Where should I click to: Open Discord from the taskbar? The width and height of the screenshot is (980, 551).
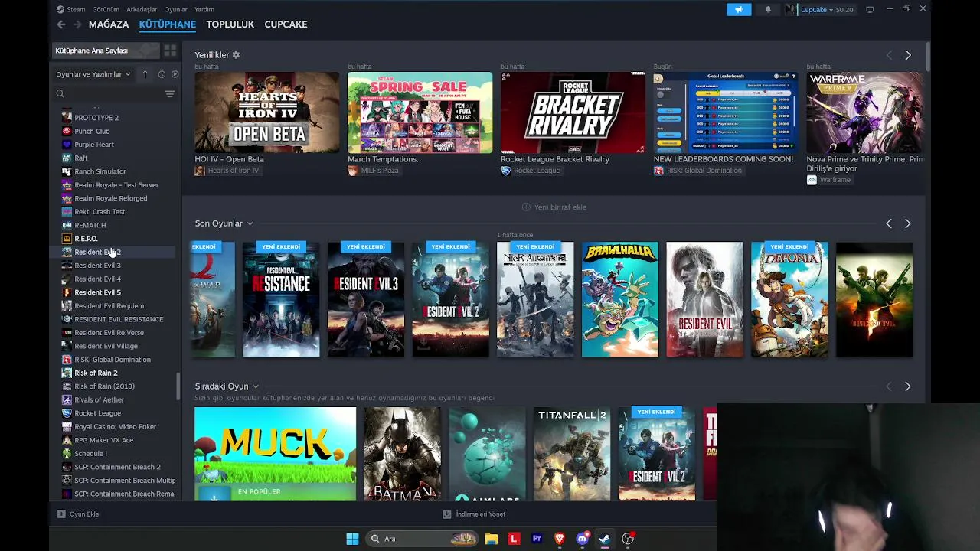point(582,539)
